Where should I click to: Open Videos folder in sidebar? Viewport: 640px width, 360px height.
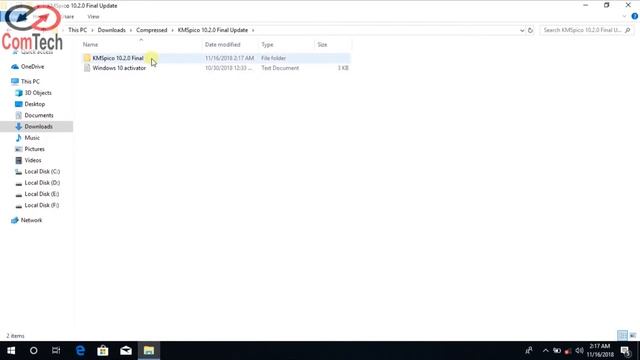pyautogui.click(x=33, y=160)
